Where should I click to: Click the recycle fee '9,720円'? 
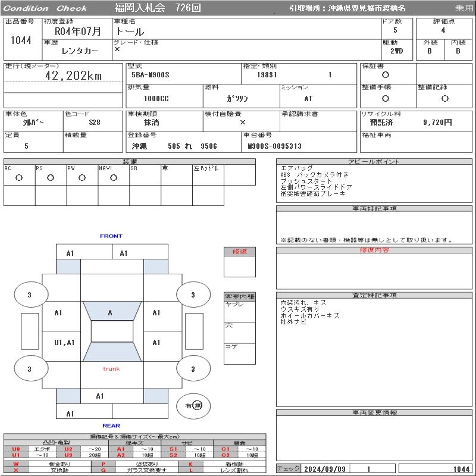[437, 123]
